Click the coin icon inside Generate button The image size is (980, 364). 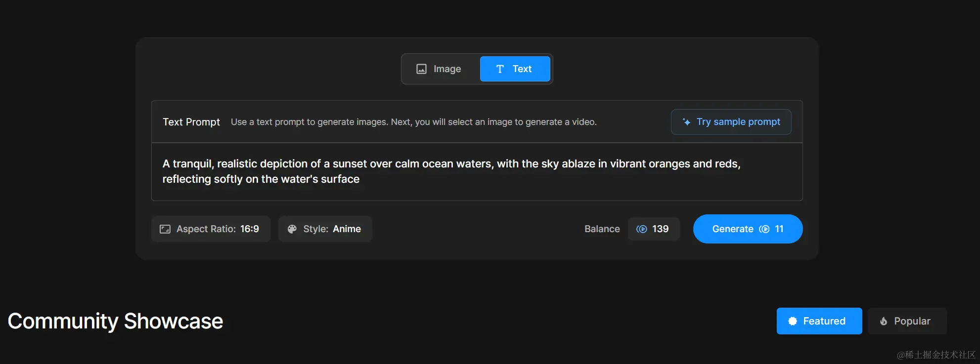click(764, 229)
